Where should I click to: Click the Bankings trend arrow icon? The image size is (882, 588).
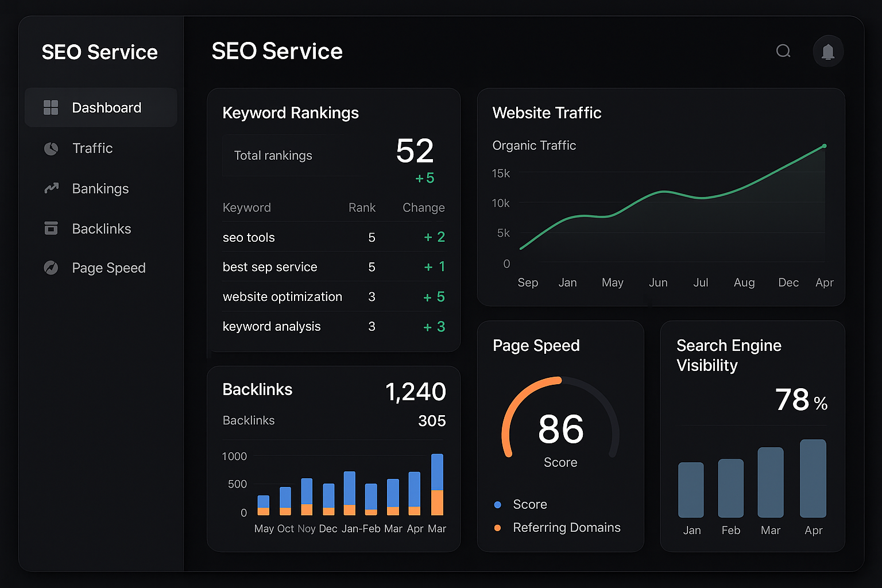tap(51, 188)
